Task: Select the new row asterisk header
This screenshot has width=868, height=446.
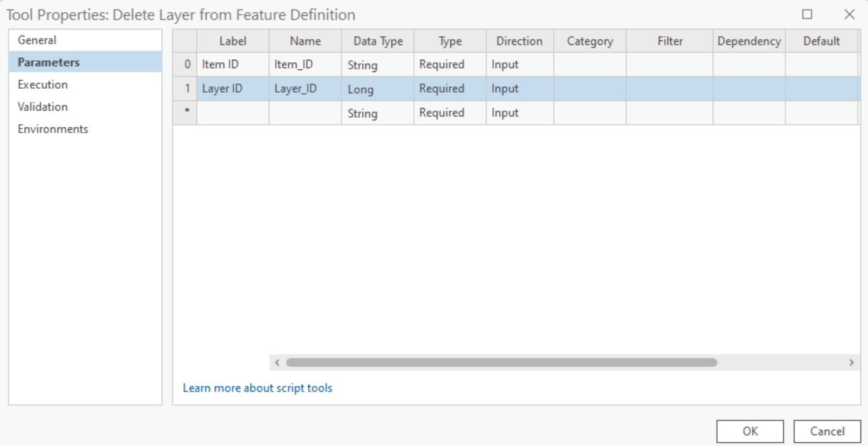Action: point(185,113)
